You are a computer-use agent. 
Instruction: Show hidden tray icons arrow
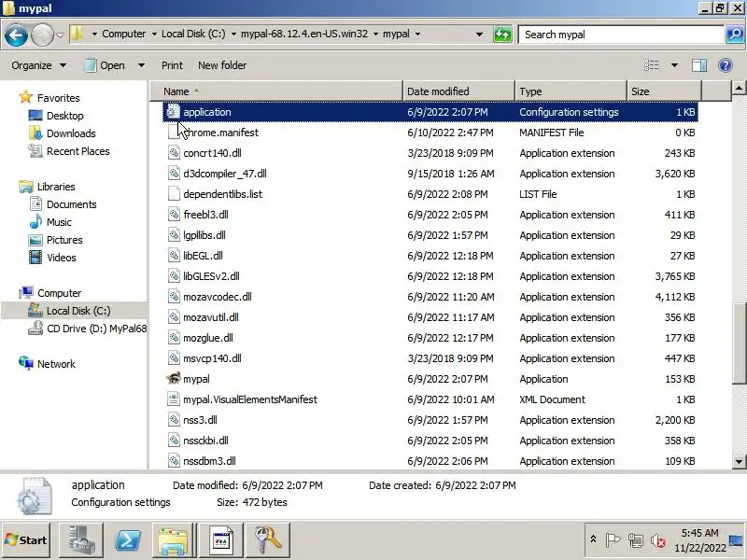593,539
